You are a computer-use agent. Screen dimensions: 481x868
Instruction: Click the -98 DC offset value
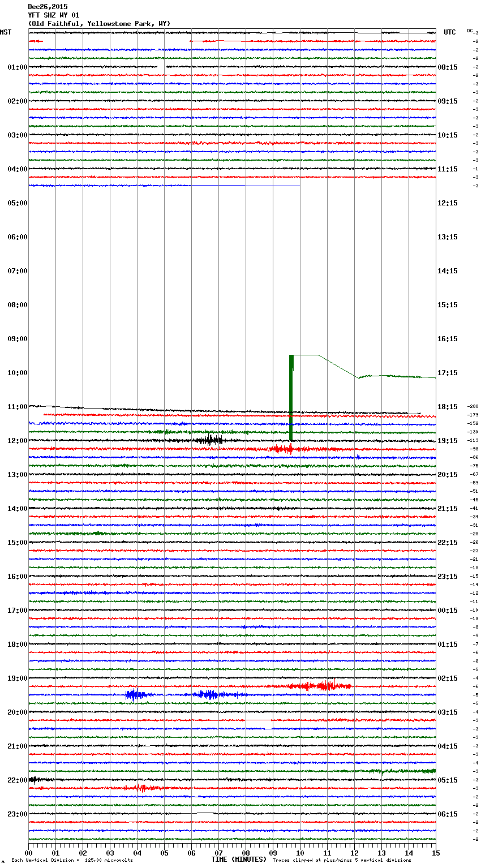474,449
